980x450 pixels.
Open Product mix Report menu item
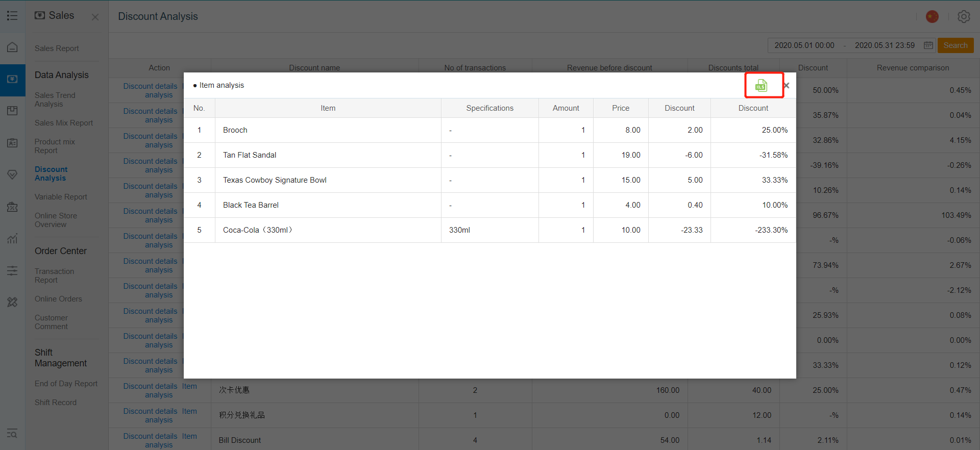(x=55, y=146)
